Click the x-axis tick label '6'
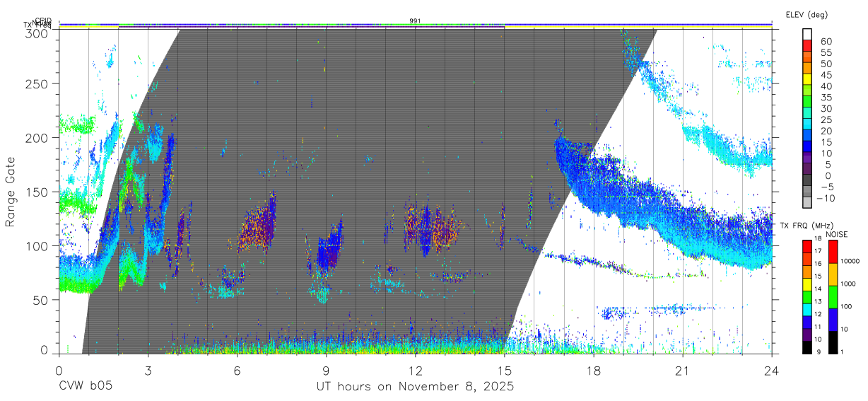The height and width of the screenshot is (401, 868). pos(237,370)
